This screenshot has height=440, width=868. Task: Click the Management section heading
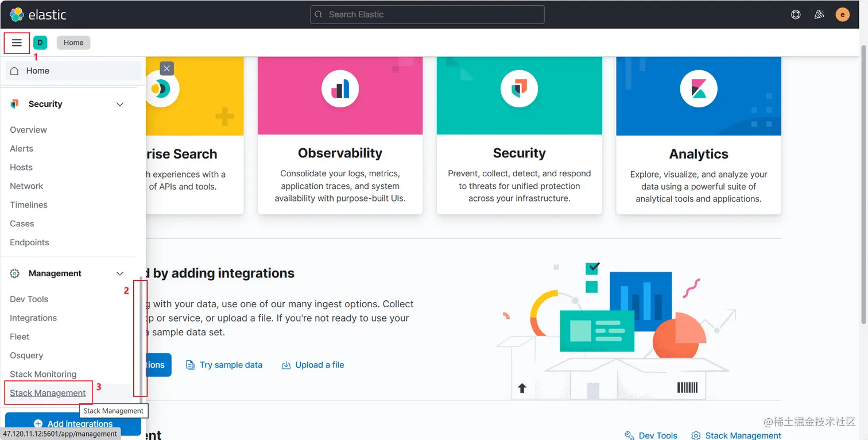[x=55, y=273]
